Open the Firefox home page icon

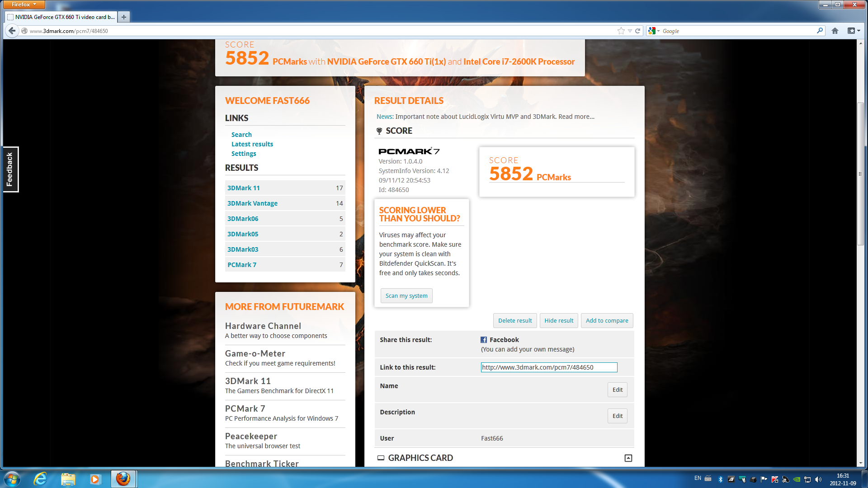835,31
